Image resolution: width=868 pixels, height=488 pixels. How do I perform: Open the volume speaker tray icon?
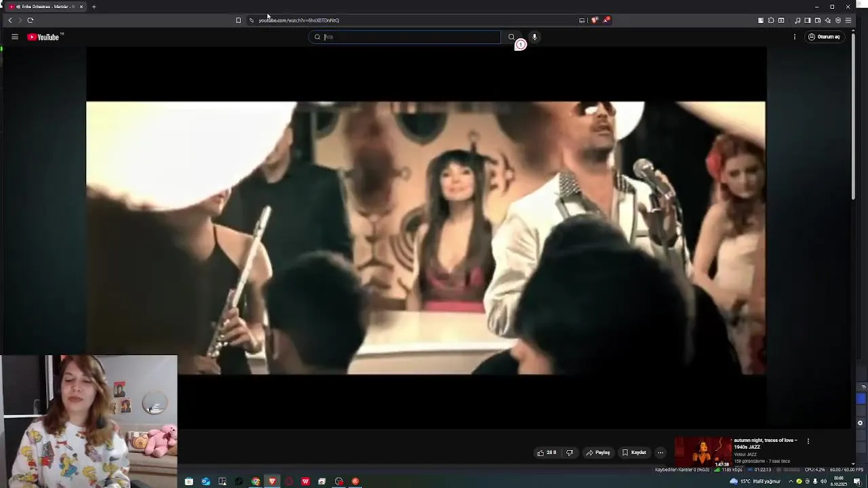tap(823, 481)
